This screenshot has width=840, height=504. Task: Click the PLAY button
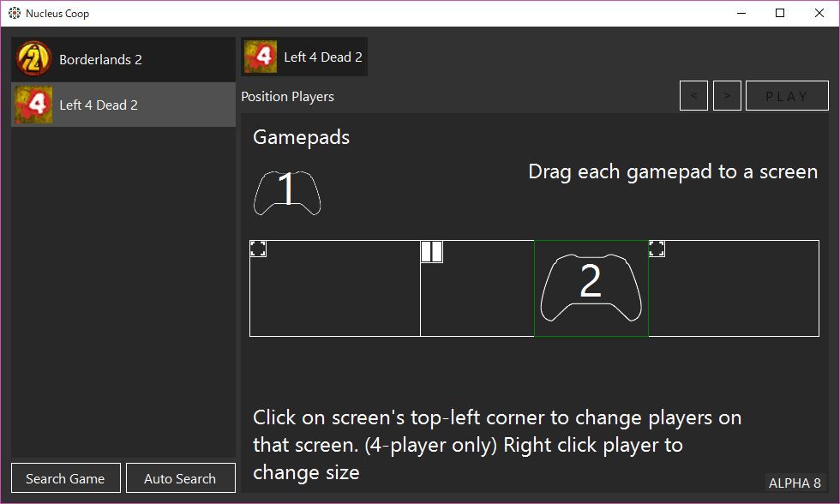(787, 96)
